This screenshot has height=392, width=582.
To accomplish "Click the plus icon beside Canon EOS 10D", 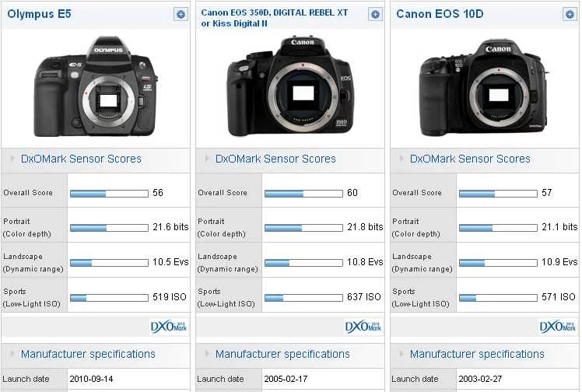I will click(x=570, y=15).
